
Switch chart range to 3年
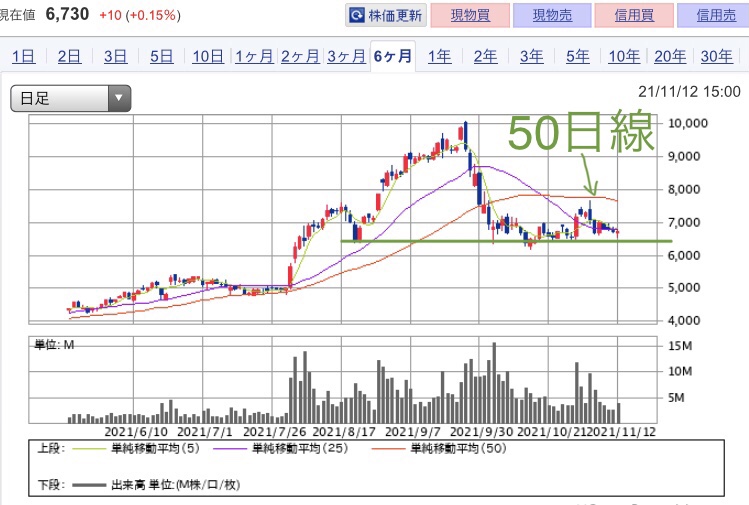(x=532, y=56)
